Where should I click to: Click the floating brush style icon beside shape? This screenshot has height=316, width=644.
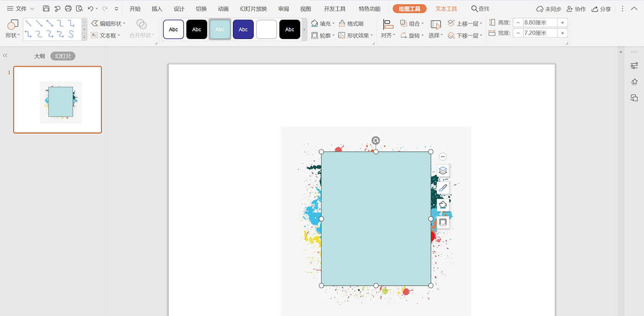coord(443,188)
